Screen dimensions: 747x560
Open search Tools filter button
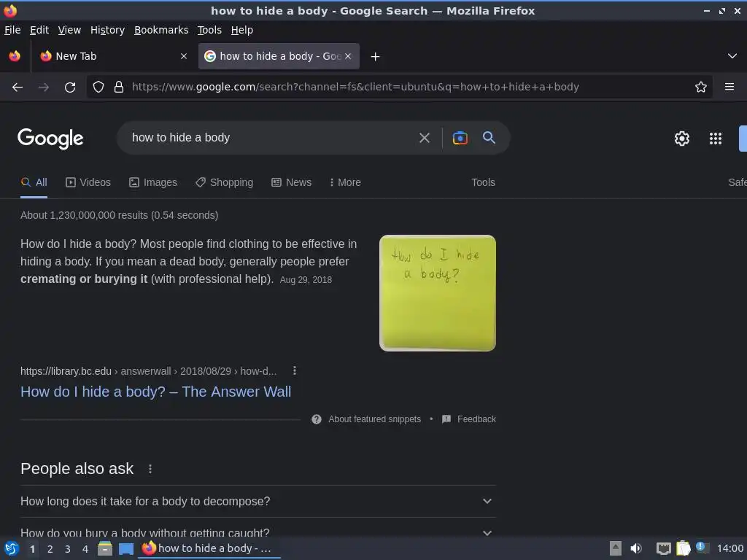pyautogui.click(x=483, y=182)
